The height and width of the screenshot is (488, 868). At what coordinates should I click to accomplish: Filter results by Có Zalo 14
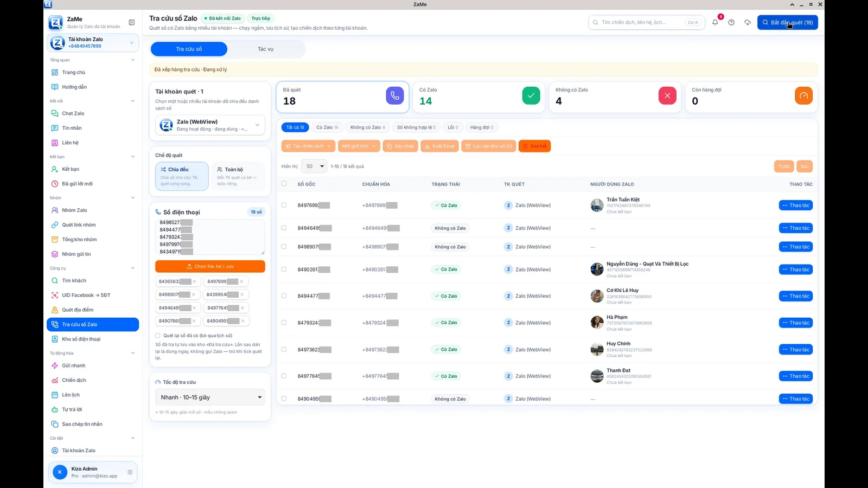(327, 127)
